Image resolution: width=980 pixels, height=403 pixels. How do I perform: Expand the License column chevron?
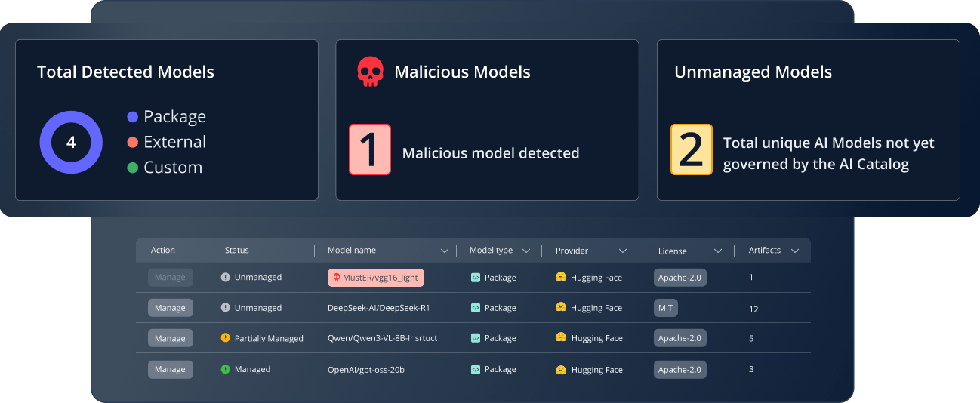coord(718,251)
